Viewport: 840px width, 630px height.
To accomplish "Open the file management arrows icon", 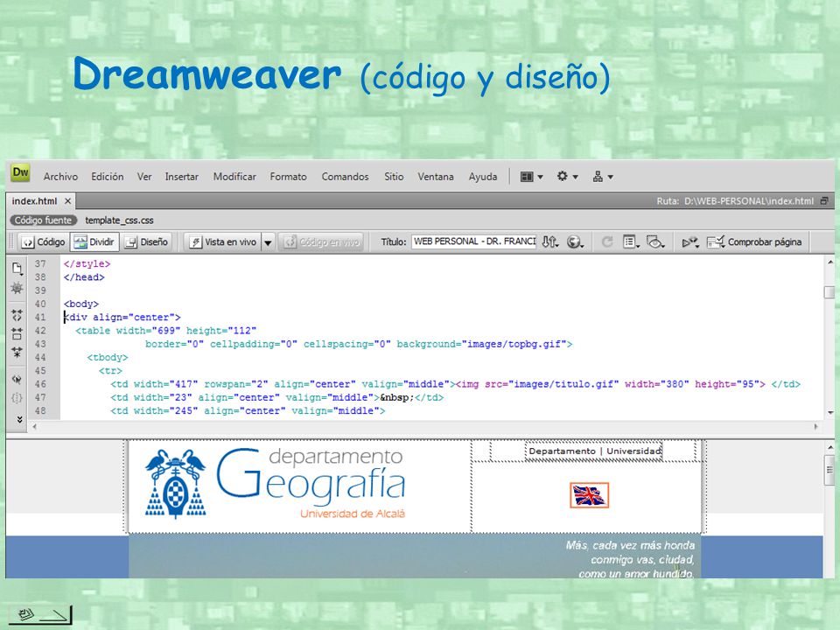I will click(550, 242).
